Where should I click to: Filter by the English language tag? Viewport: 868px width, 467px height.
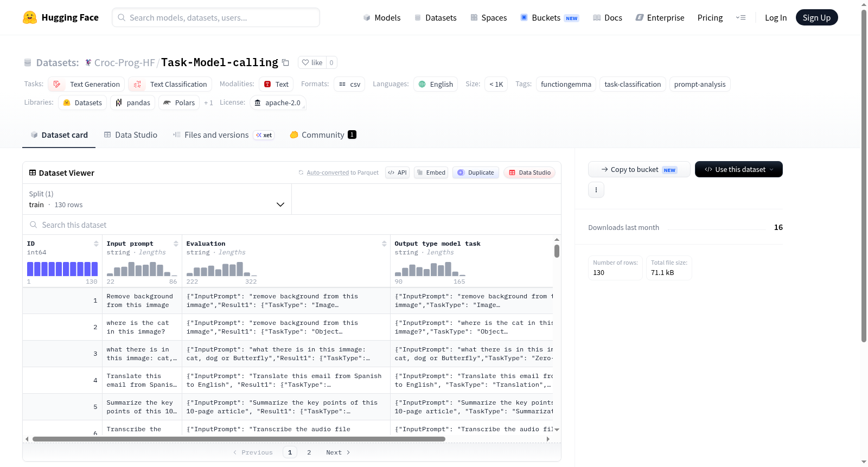436,84
